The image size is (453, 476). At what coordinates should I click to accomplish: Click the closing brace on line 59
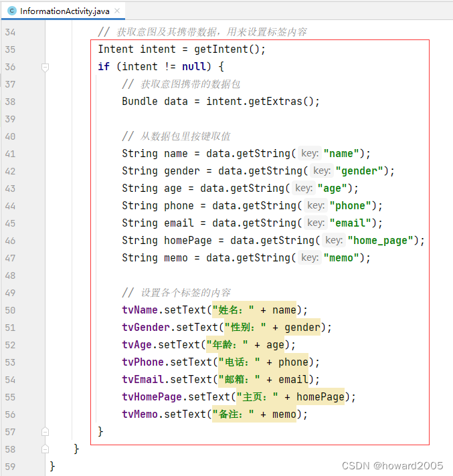pyautogui.click(x=52, y=466)
